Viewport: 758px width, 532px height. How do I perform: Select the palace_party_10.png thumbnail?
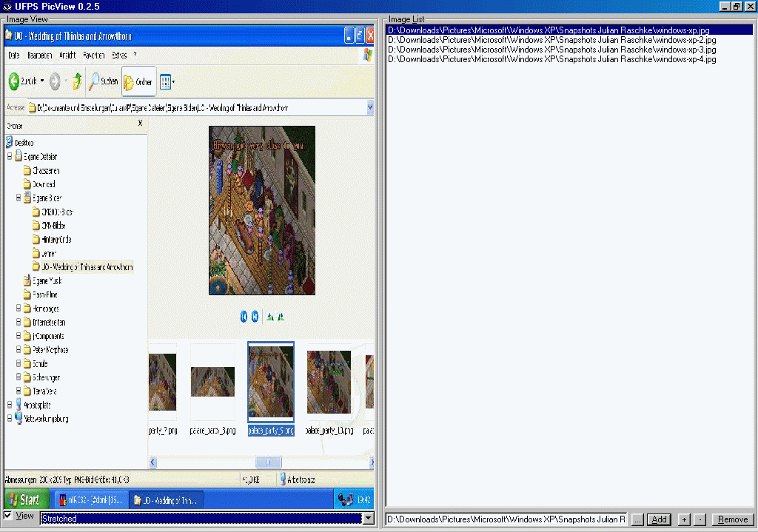(x=329, y=382)
